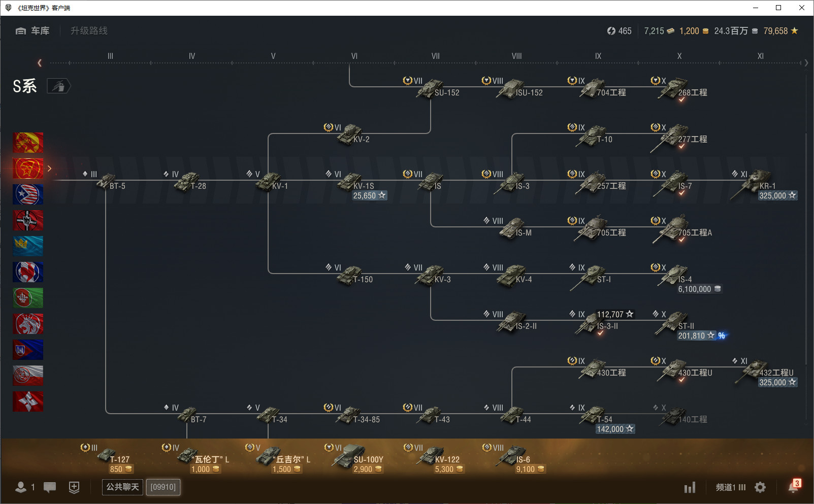The width and height of the screenshot is (814, 504).
Task: Switch to the nation with yellow crown flag
Action: coord(28,246)
